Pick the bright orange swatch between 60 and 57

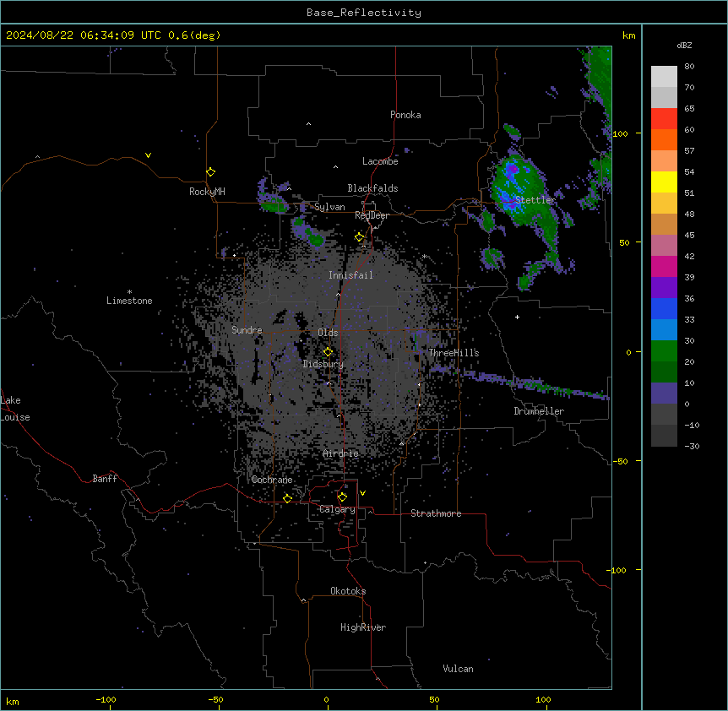coord(664,139)
